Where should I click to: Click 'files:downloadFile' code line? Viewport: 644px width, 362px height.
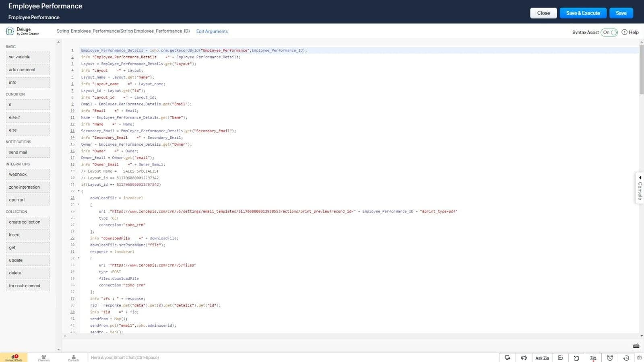pos(119,278)
